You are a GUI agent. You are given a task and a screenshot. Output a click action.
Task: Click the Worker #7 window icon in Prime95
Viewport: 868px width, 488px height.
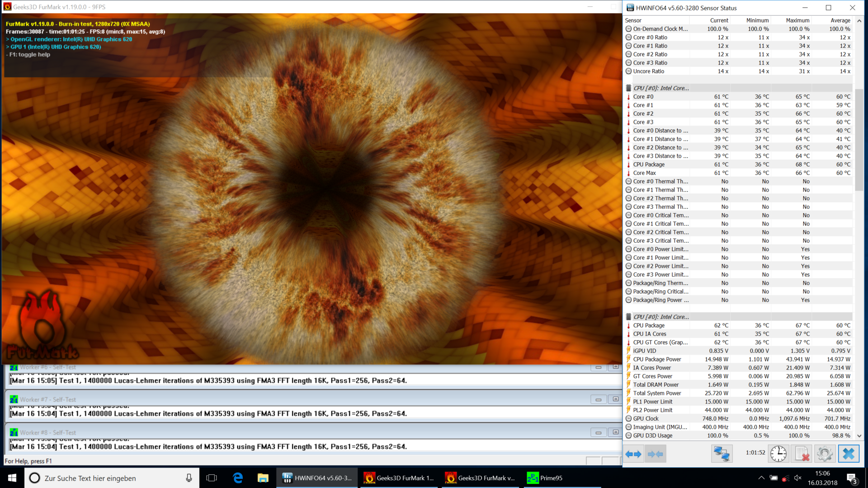click(x=14, y=399)
